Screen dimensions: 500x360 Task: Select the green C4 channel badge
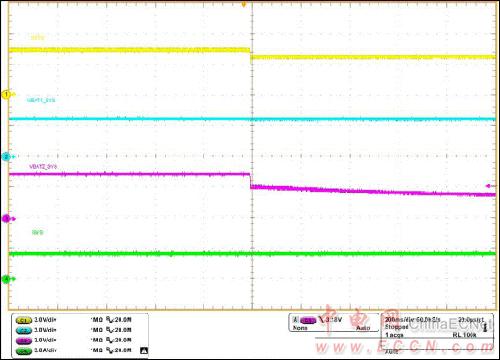(x=24, y=351)
